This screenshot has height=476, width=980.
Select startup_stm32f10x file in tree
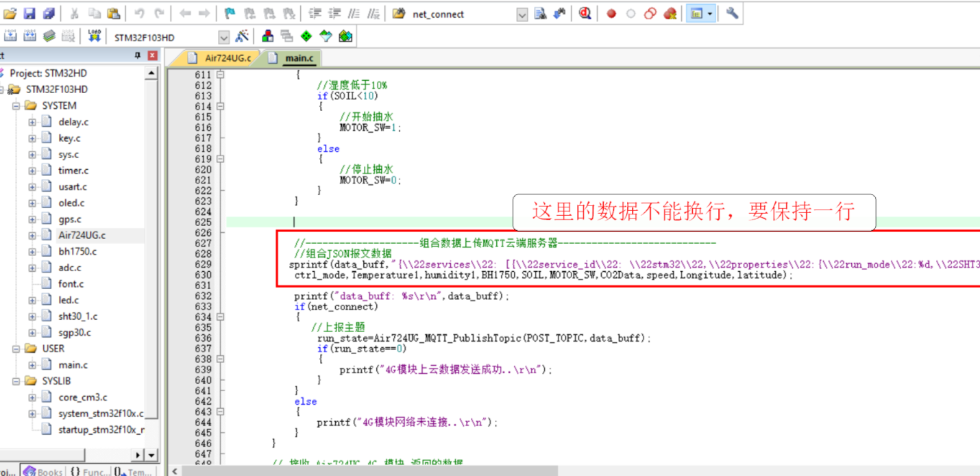point(101,429)
